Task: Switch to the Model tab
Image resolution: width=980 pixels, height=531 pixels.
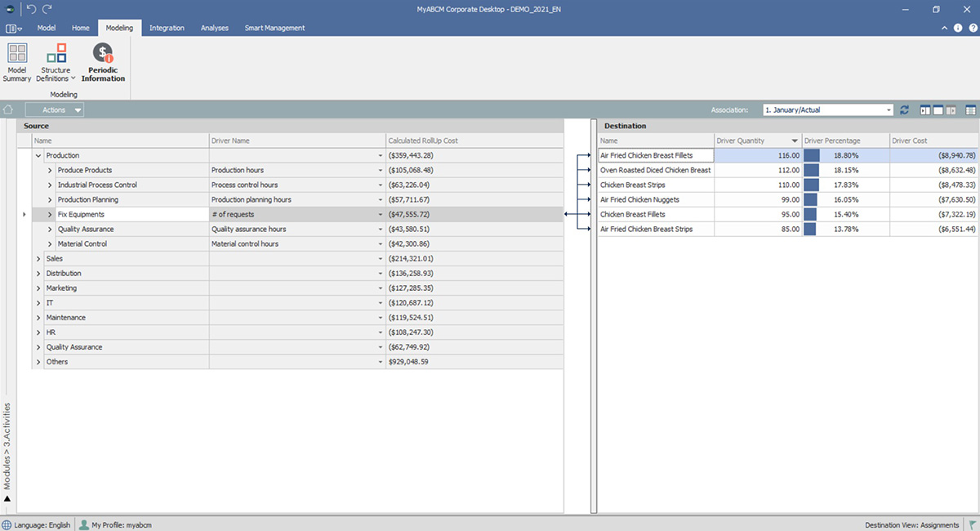Action: coord(47,28)
